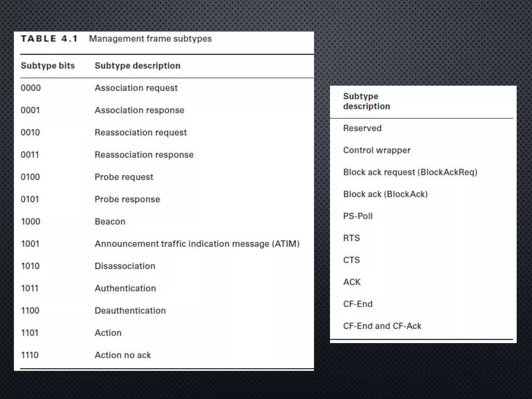
Task: Select the Disassociation row
Action: pos(125,266)
